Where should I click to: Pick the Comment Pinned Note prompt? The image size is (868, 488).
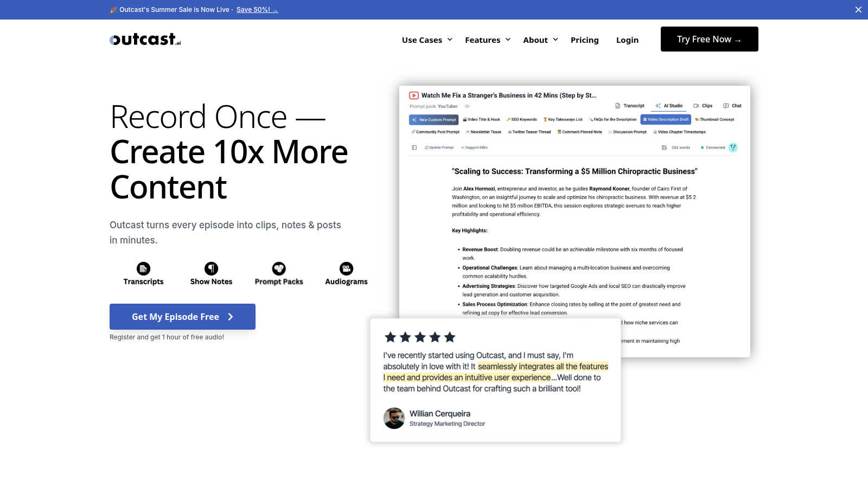tap(579, 132)
